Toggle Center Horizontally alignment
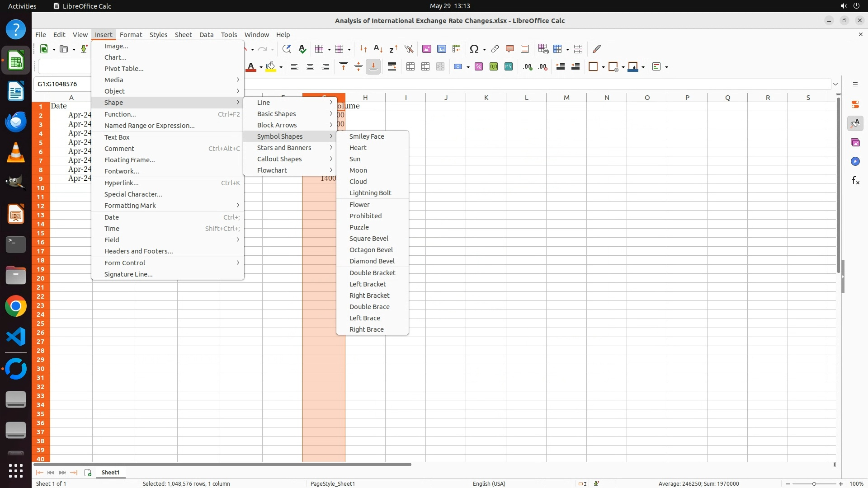868x488 pixels. click(310, 67)
